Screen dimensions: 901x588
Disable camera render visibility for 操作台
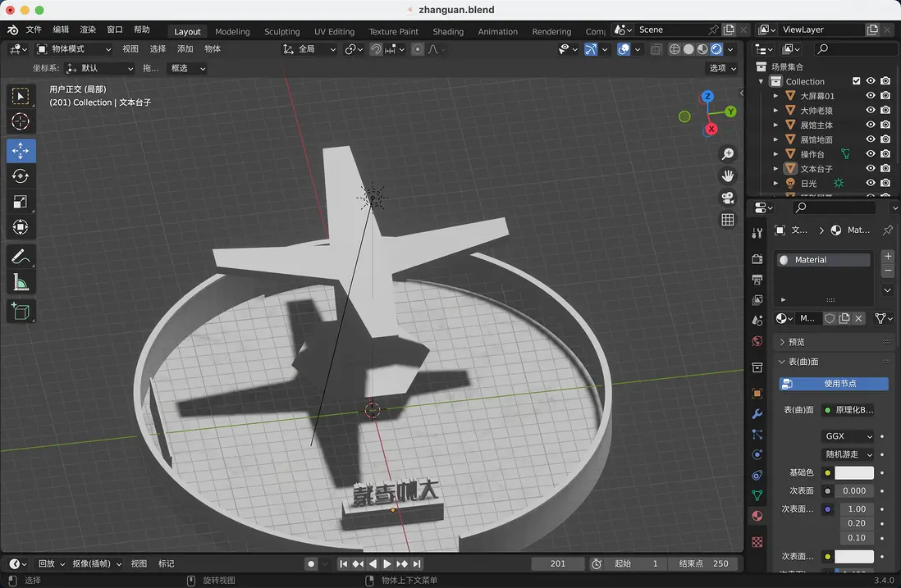click(885, 153)
